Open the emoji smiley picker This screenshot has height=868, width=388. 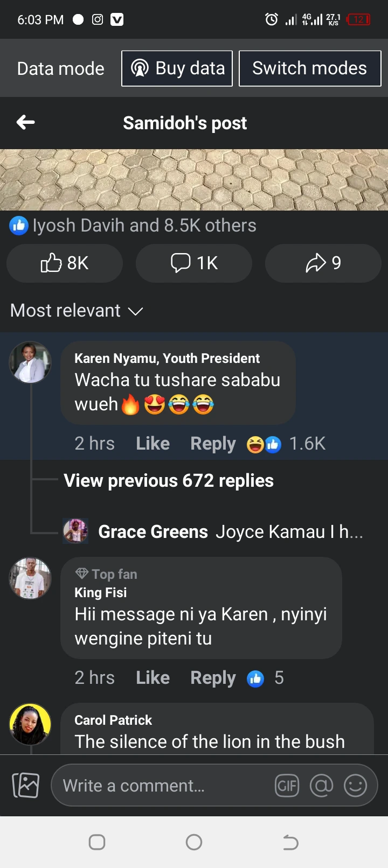(355, 786)
